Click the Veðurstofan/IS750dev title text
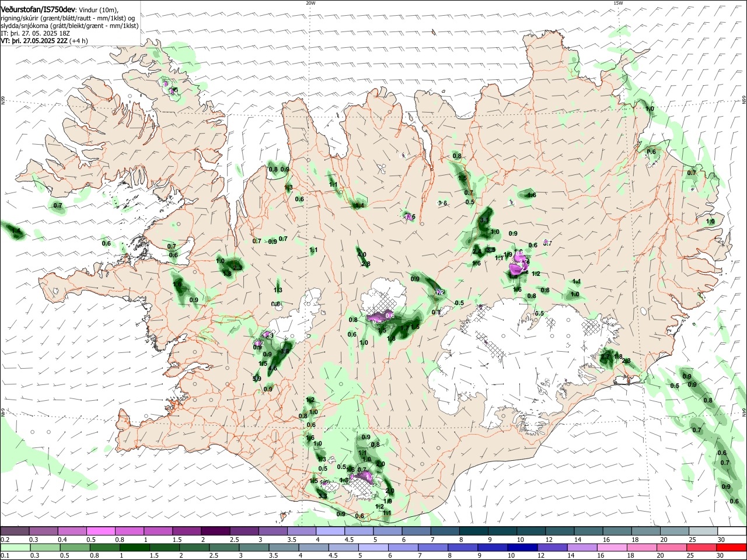 38,9
